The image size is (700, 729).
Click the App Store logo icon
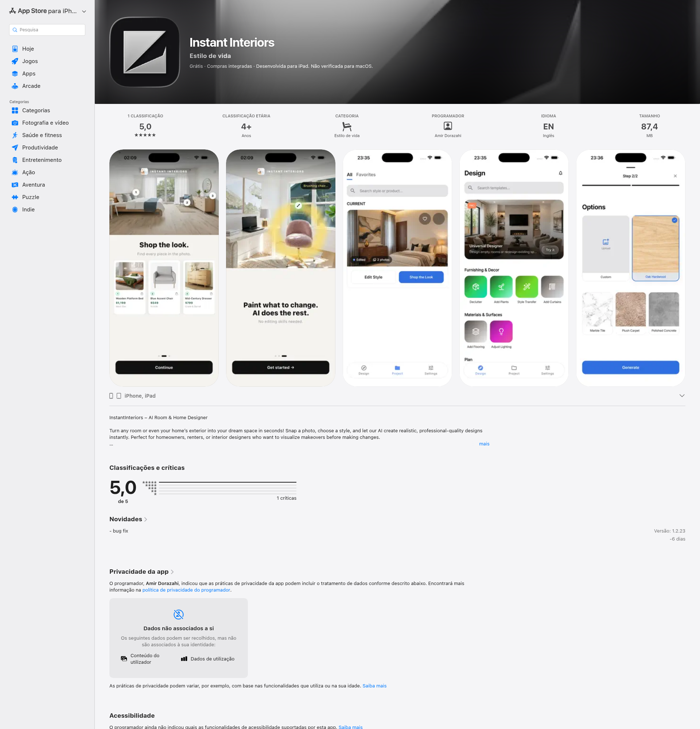[x=13, y=11]
